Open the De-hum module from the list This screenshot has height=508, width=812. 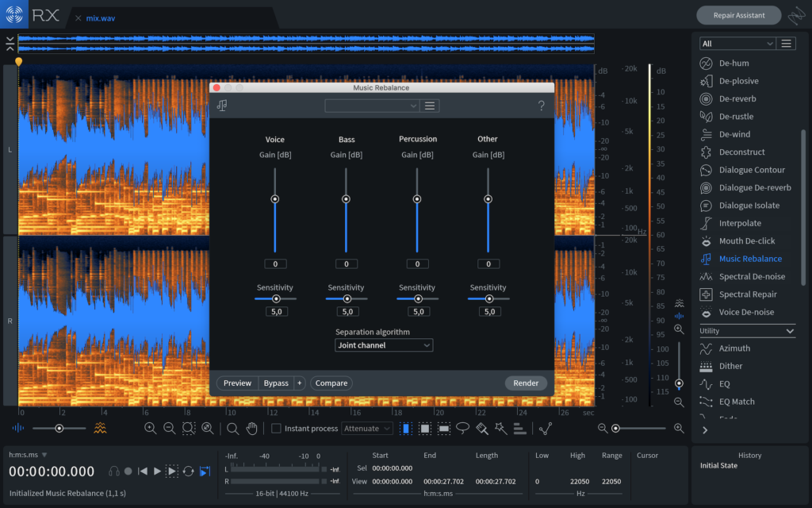point(733,63)
